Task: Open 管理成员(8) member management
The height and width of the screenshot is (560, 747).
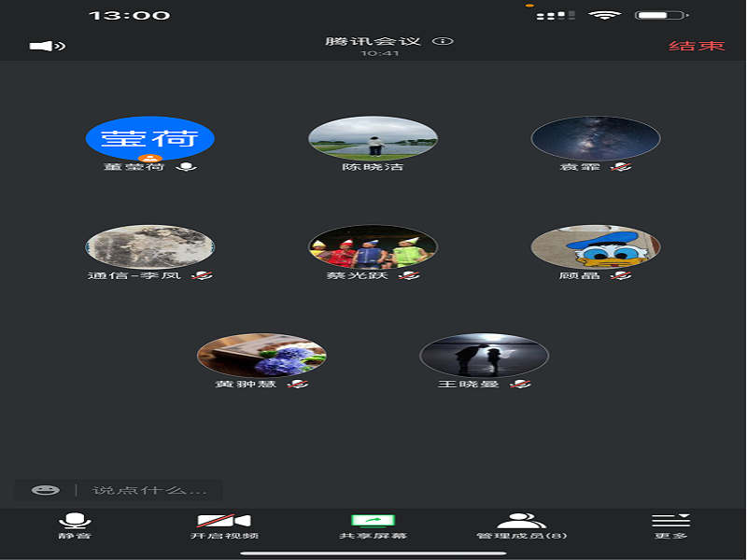Action: coord(521,525)
